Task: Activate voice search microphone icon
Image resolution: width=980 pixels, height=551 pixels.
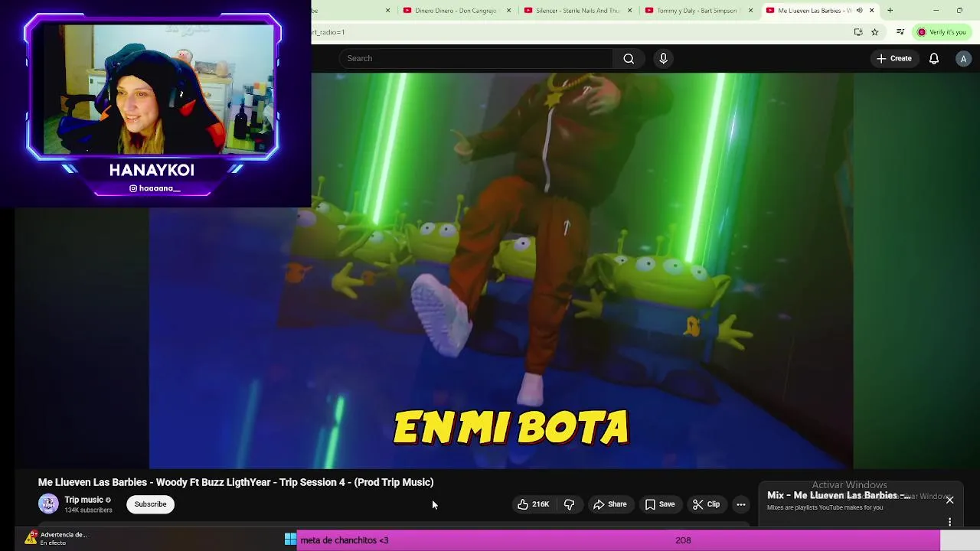Action: [x=663, y=58]
